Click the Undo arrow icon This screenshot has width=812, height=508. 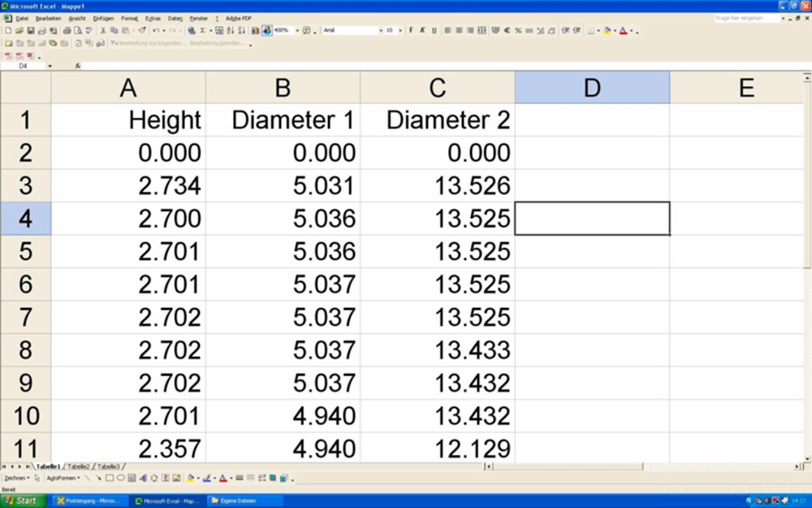point(154,30)
